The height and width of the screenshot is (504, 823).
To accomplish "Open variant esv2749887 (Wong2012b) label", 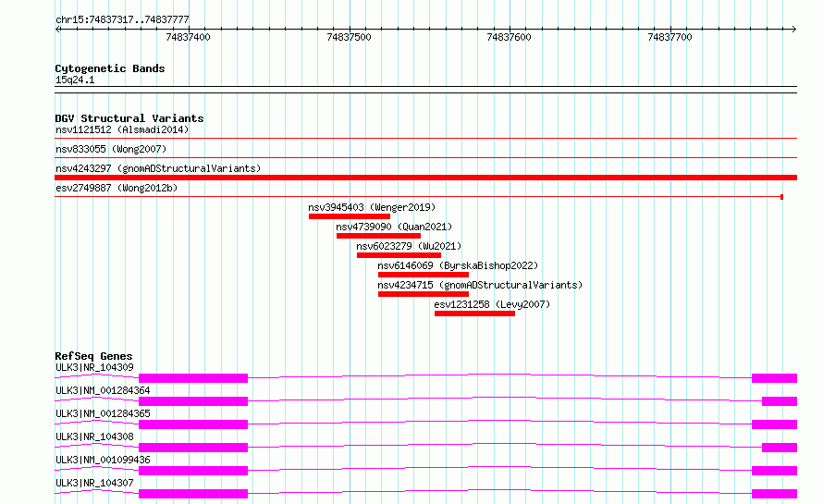I will click(117, 188).
